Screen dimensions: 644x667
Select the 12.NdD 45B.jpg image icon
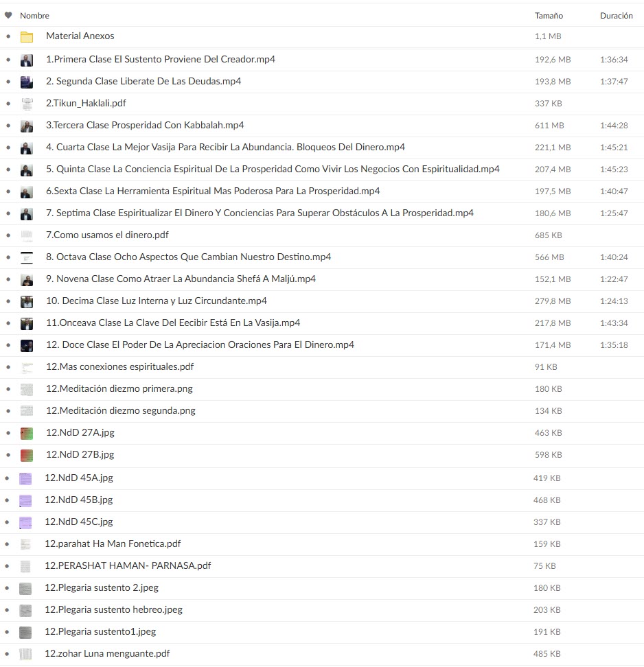[25, 501]
